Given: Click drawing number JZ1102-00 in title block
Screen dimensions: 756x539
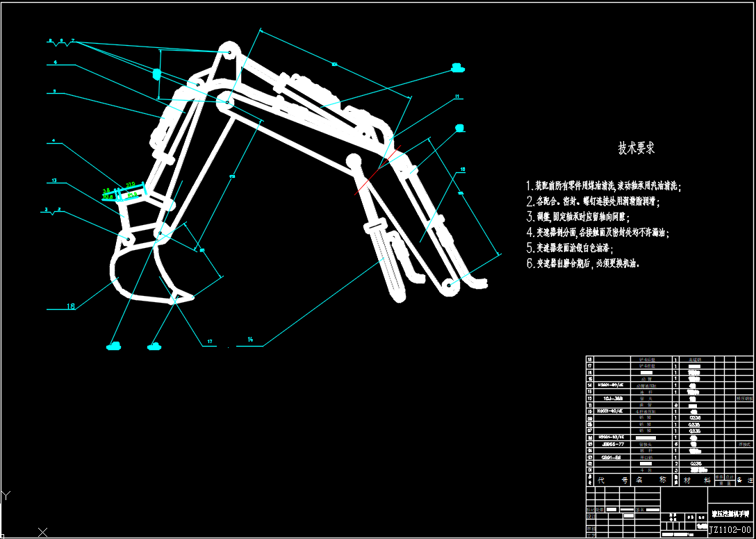Looking at the screenshot, I should point(730,529).
